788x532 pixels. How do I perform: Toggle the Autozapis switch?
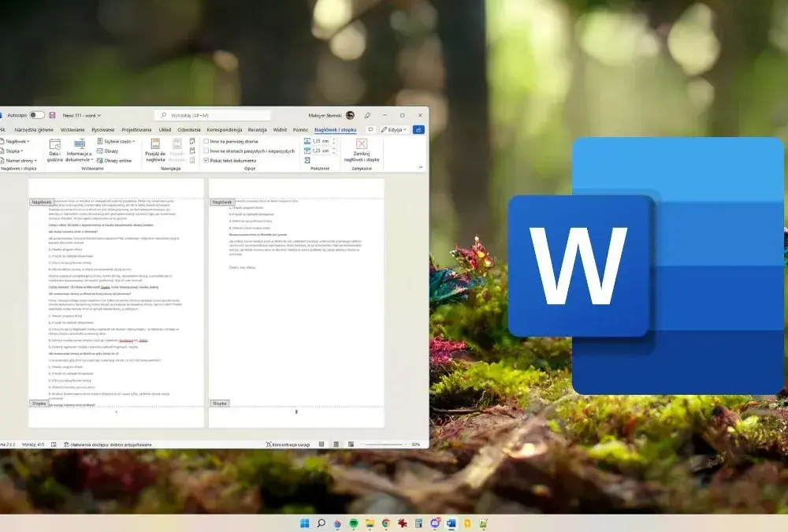tap(37, 115)
